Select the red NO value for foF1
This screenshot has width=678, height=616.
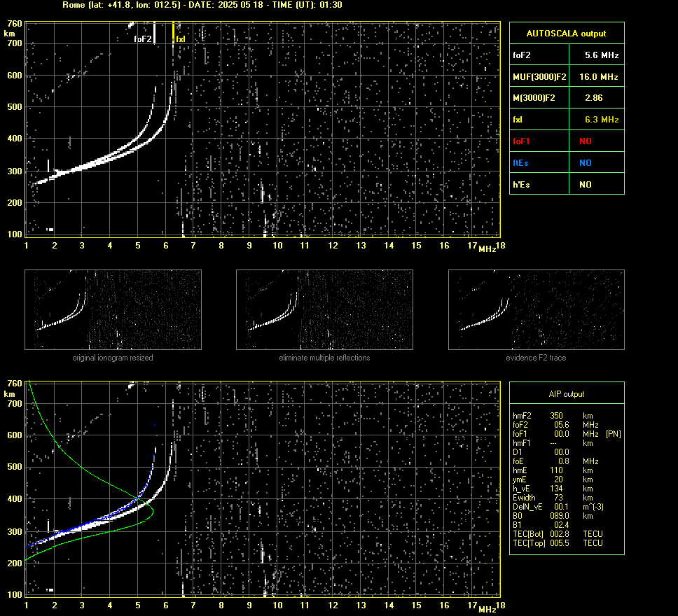(x=586, y=141)
